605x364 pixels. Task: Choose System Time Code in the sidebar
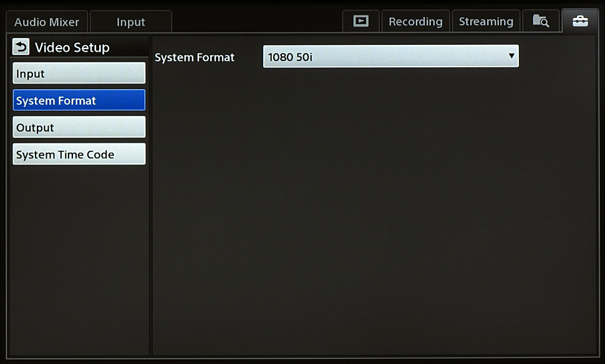79,155
